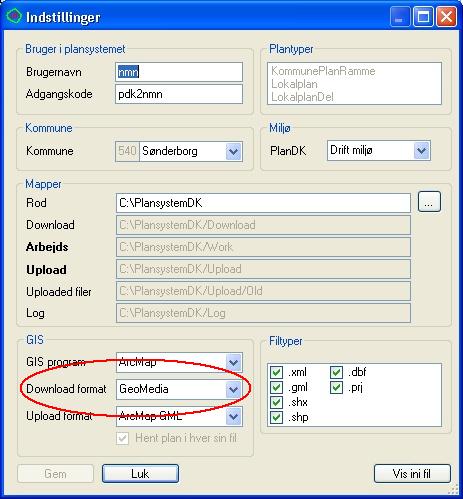
Task: Click the Luk button
Action: [x=140, y=474]
